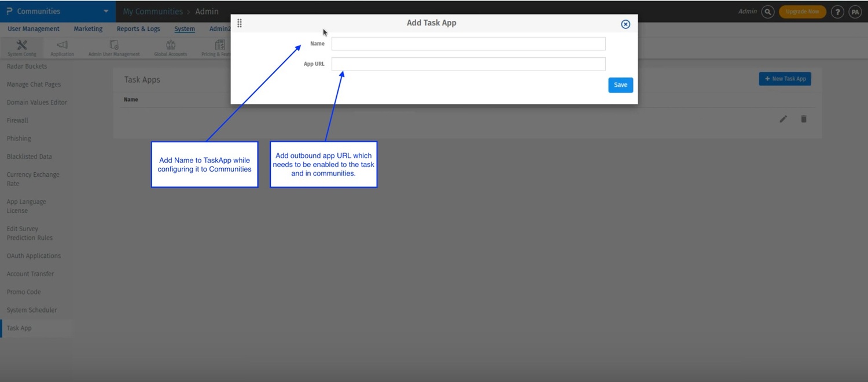Select Domain Values Editor in sidebar
The width and height of the screenshot is (868, 382).
click(37, 102)
